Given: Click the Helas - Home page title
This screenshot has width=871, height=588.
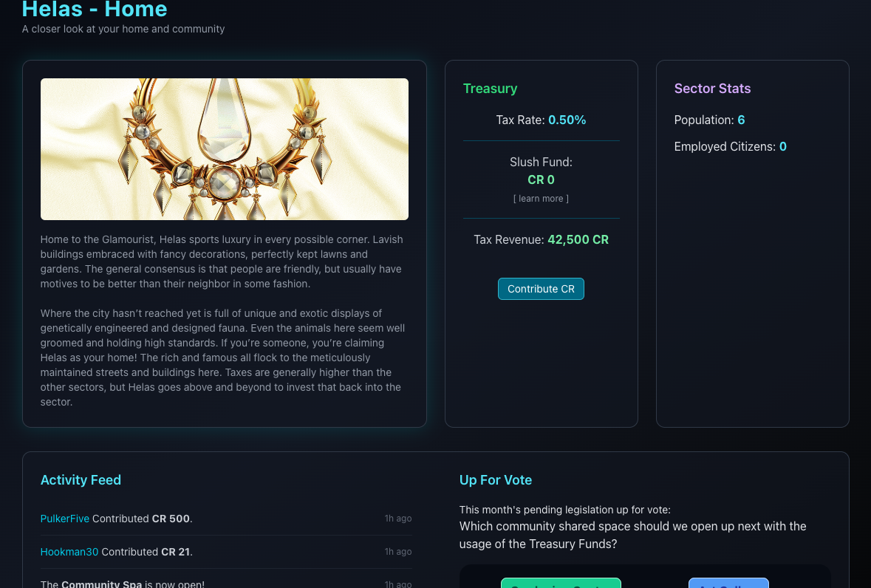Looking at the screenshot, I should tap(95, 10).
